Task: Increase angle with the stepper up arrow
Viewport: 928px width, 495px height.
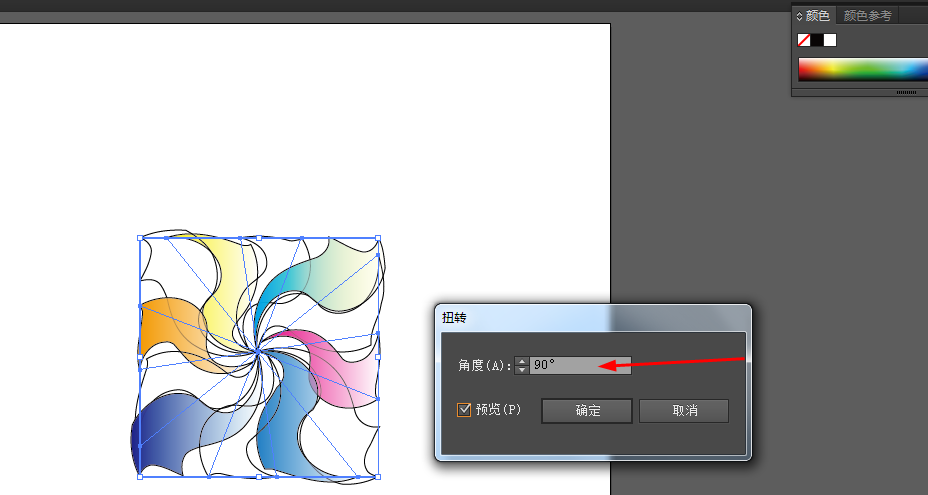Action: click(x=521, y=361)
